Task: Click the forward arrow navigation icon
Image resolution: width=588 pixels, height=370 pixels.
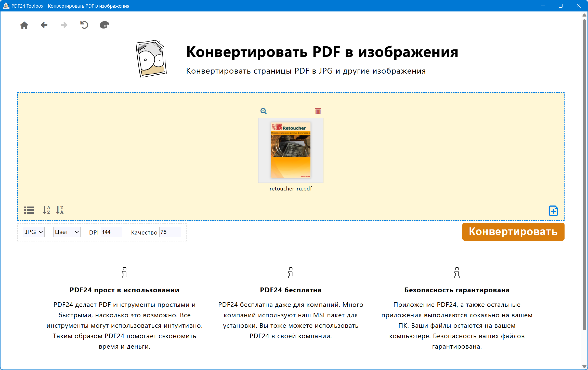Action: (64, 25)
